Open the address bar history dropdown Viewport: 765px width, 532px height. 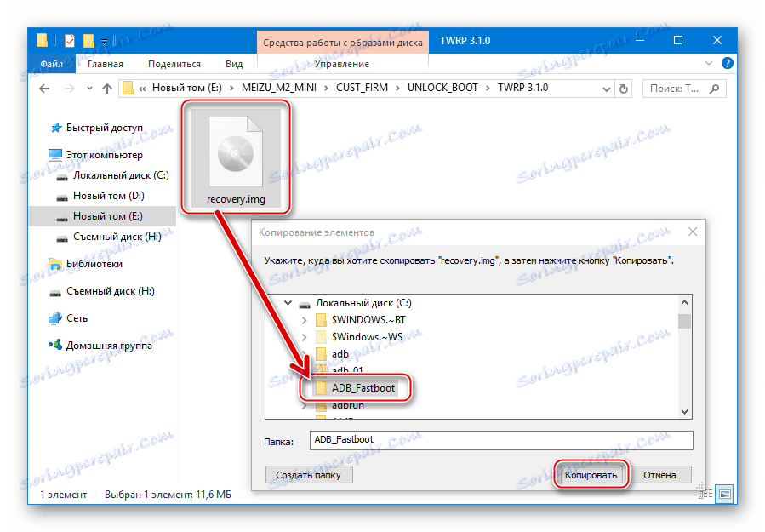pyautogui.click(x=606, y=89)
